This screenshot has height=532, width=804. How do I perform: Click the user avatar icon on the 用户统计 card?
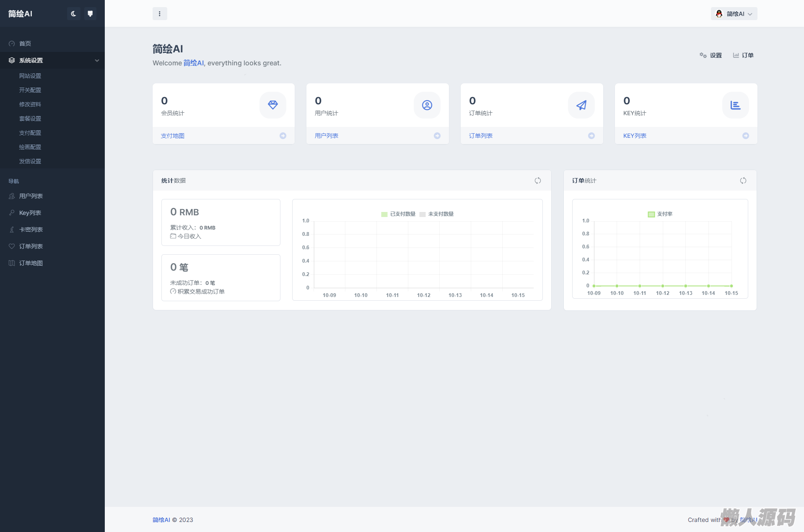coord(427,105)
